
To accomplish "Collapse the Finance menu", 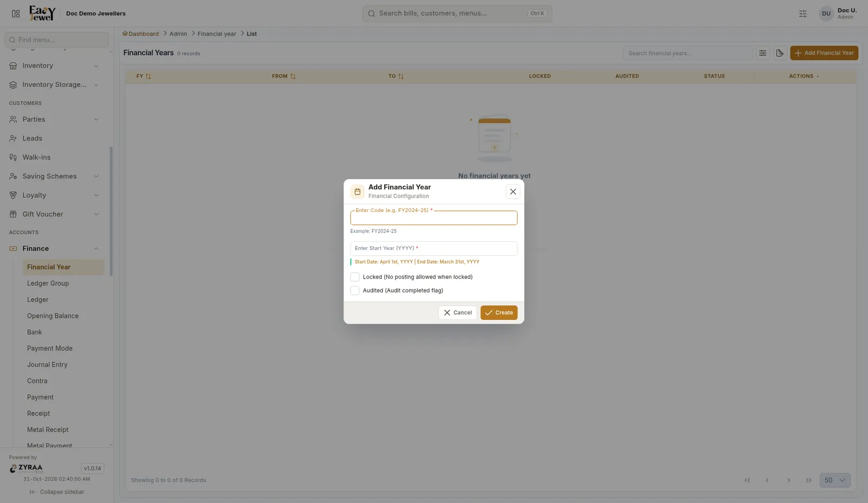I will tap(54, 248).
